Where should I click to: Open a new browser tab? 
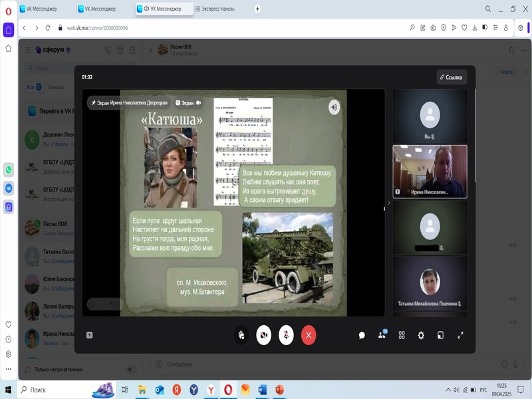click(257, 9)
